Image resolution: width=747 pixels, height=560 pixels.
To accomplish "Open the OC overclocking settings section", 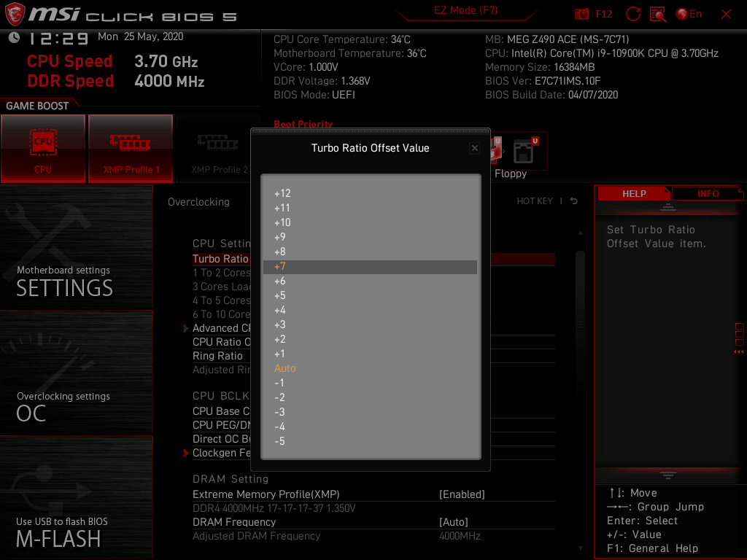I will tap(76, 373).
